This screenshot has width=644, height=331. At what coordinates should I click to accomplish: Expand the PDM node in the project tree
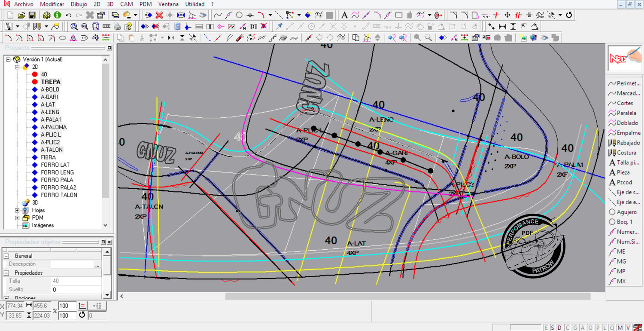[17, 218]
